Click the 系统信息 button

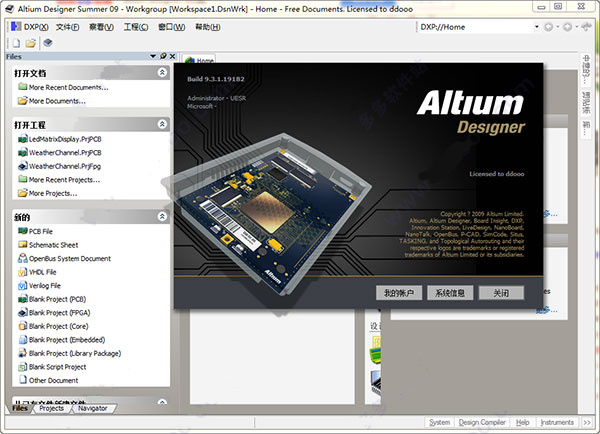[x=450, y=293]
